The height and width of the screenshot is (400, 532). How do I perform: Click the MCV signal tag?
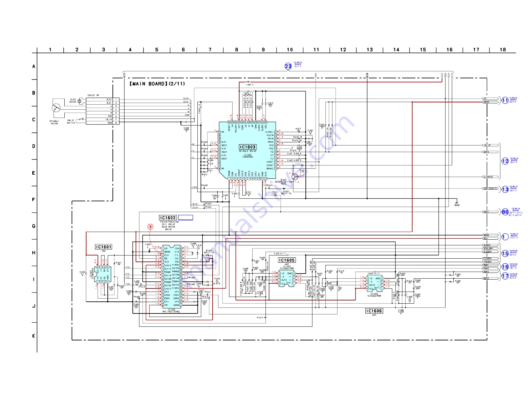490,238
